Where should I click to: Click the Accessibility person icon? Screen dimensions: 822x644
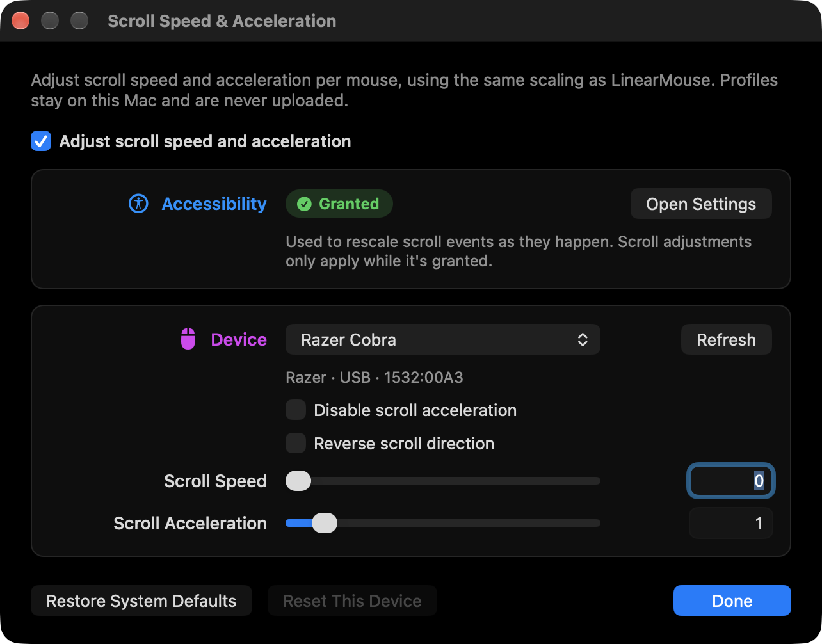click(x=138, y=204)
